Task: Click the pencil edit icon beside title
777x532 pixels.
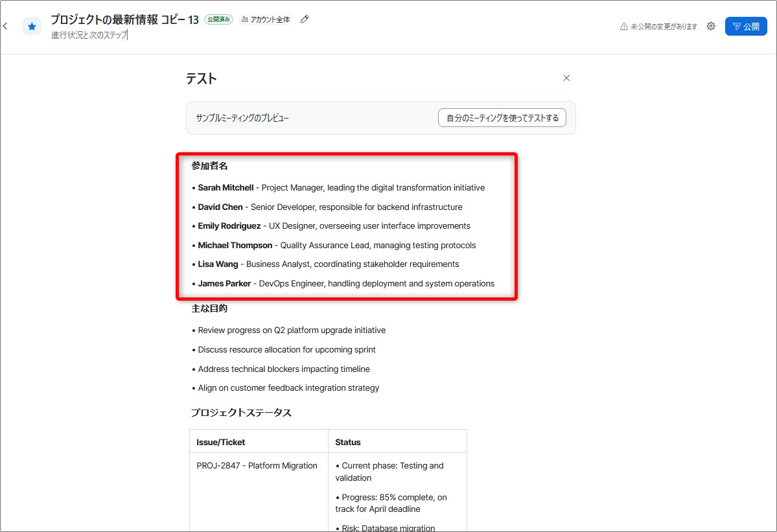Action: [x=305, y=19]
